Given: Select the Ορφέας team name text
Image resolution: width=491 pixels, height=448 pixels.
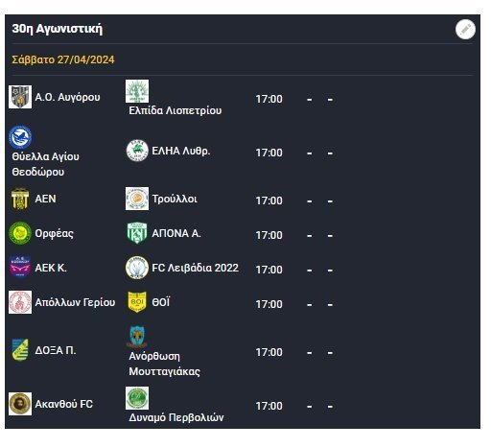Looking at the screenshot, I should (54, 234).
